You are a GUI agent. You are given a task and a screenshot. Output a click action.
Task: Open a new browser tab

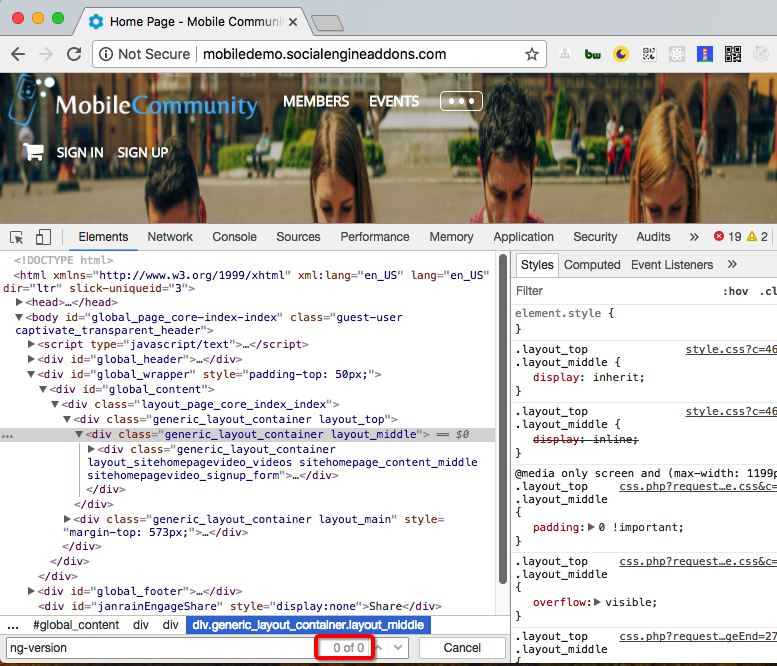click(x=327, y=23)
